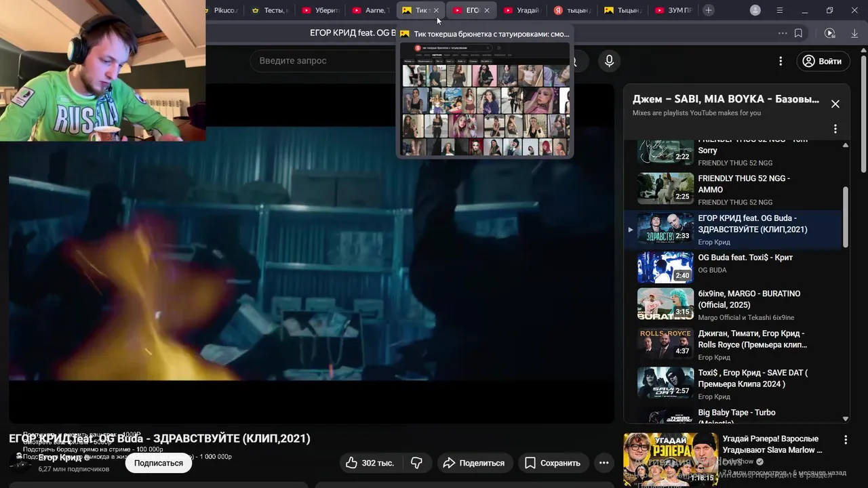Image resolution: width=868 pixels, height=488 pixels.
Task: Close the ЕГОР КРИД tab
Action: [486, 10]
